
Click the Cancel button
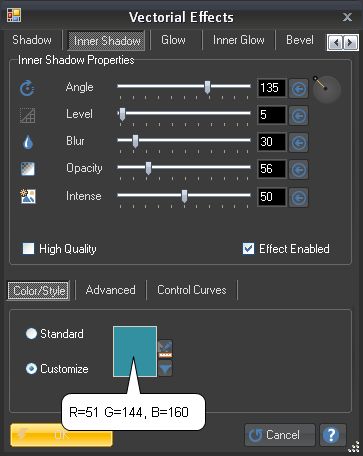tap(280, 435)
